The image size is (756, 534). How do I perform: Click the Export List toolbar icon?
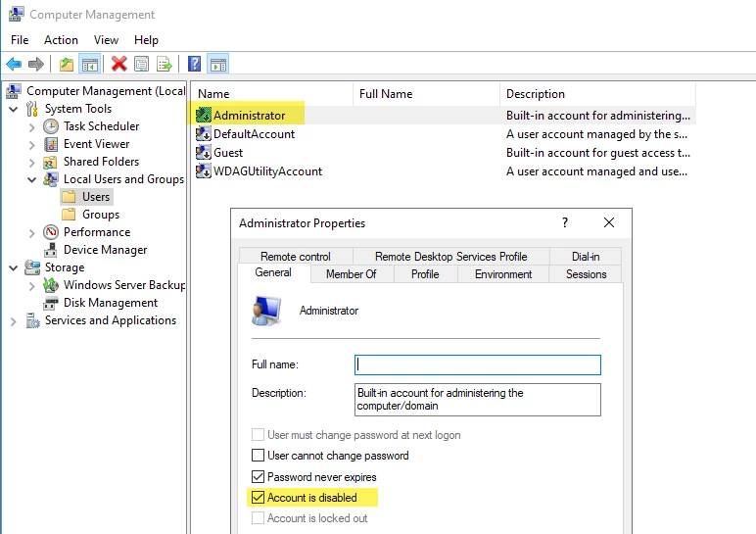click(x=164, y=64)
